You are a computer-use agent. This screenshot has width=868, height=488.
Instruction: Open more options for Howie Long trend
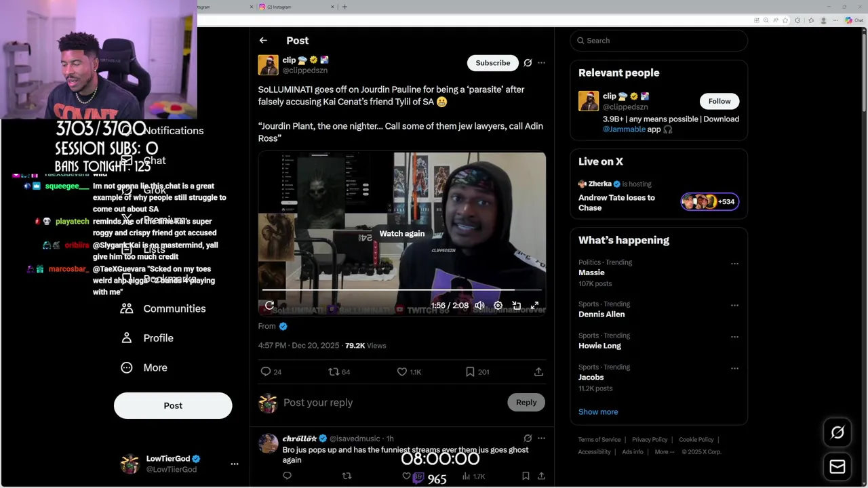tap(734, 337)
